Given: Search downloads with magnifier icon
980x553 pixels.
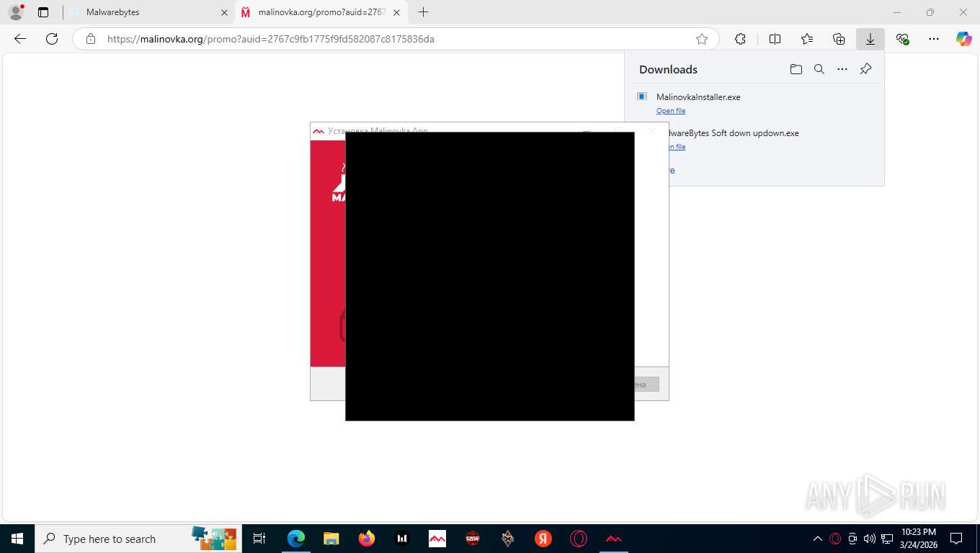Looking at the screenshot, I should (x=819, y=69).
